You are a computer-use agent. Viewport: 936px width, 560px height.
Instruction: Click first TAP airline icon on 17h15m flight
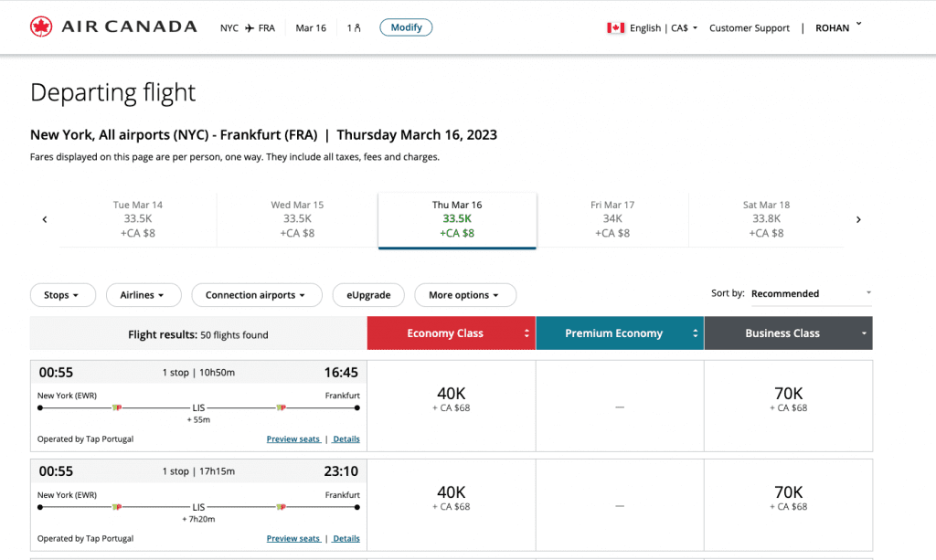[117, 507]
